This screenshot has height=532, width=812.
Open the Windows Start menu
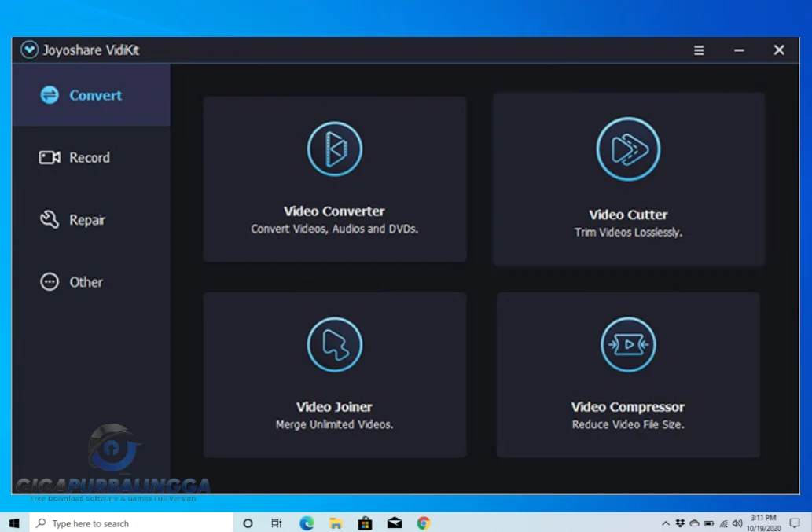14,523
